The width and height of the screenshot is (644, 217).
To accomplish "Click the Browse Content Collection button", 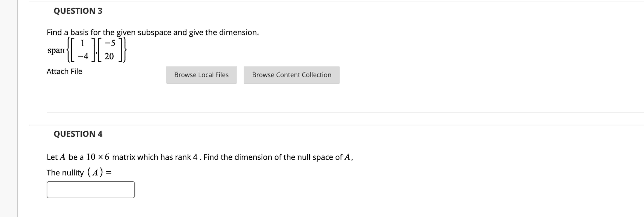I will [292, 75].
